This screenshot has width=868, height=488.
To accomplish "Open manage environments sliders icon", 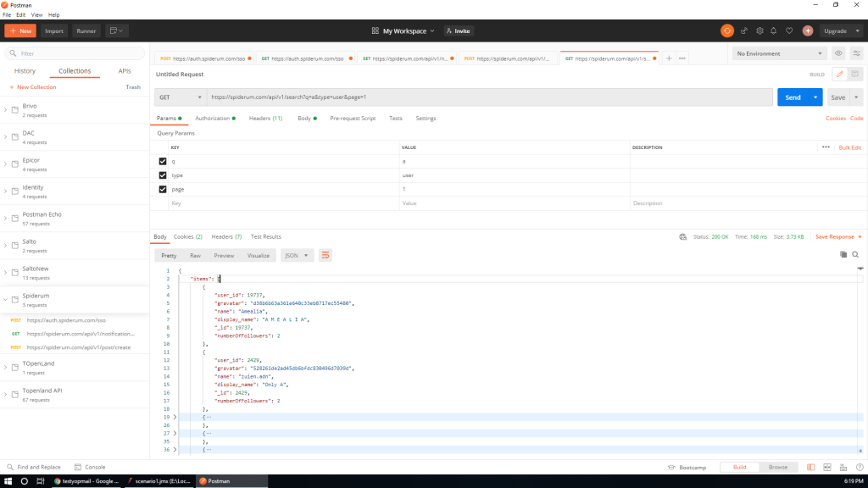I will coord(856,53).
